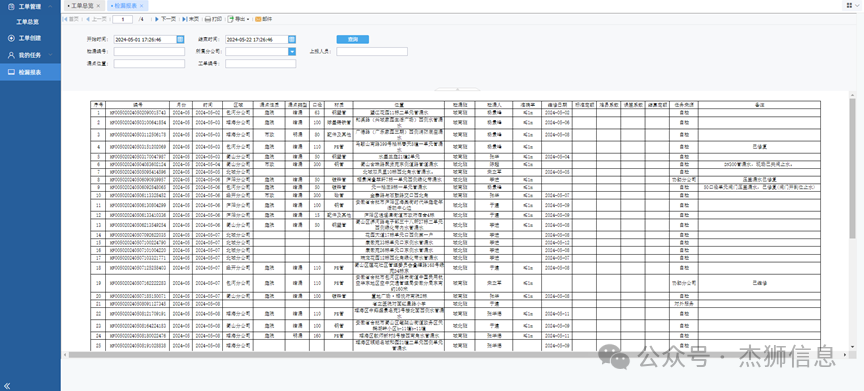Go to 下一页 next page arrow
This screenshot has height=391, width=864.
pos(156,19)
